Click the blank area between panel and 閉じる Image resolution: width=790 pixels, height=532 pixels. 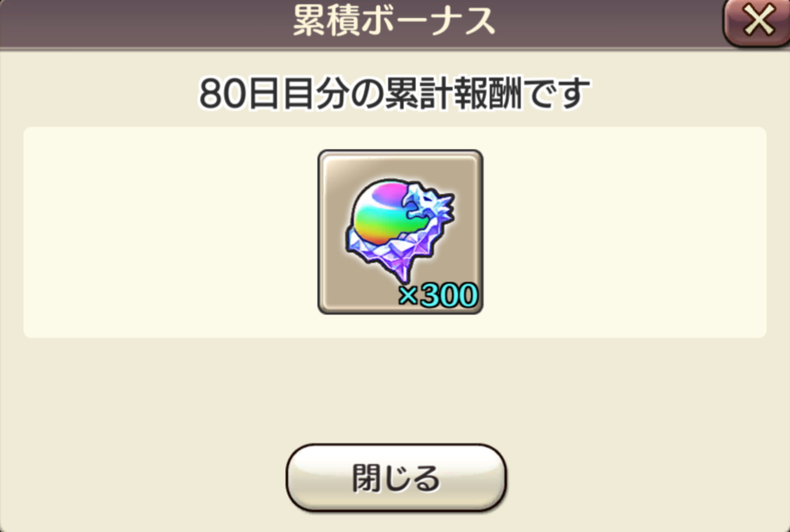click(395, 390)
